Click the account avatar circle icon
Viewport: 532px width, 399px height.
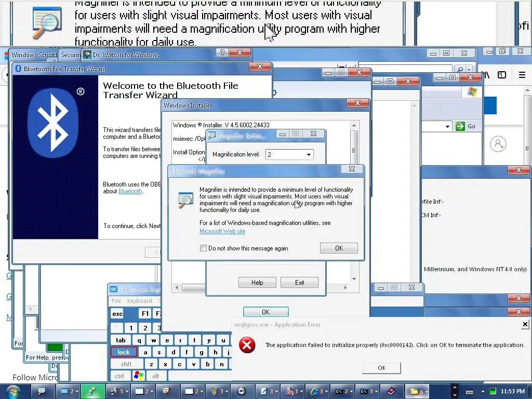pos(498,144)
